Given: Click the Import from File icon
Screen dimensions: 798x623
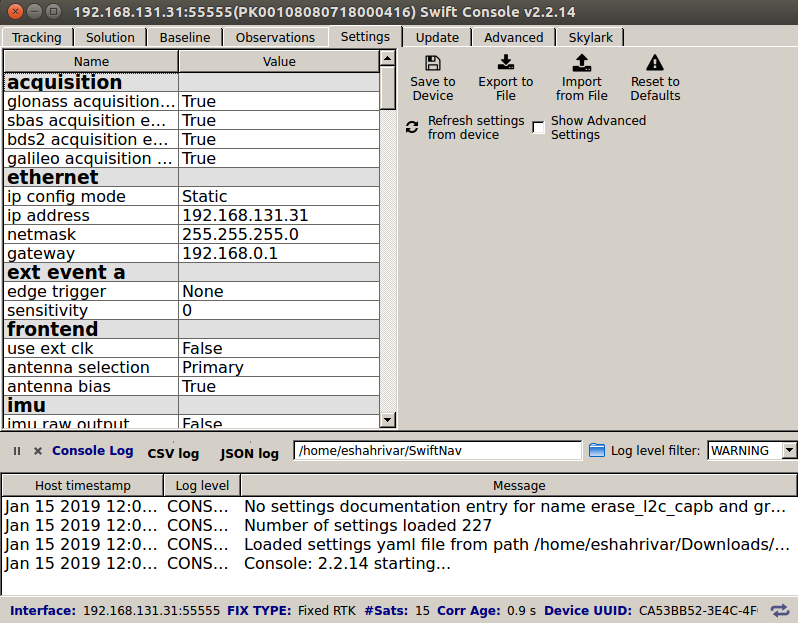Looking at the screenshot, I should tap(582, 63).
